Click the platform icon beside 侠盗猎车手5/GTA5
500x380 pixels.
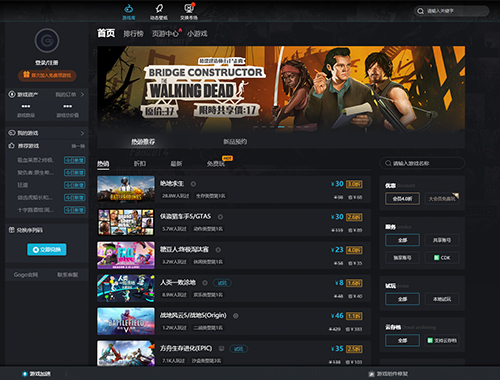point(220,217)
